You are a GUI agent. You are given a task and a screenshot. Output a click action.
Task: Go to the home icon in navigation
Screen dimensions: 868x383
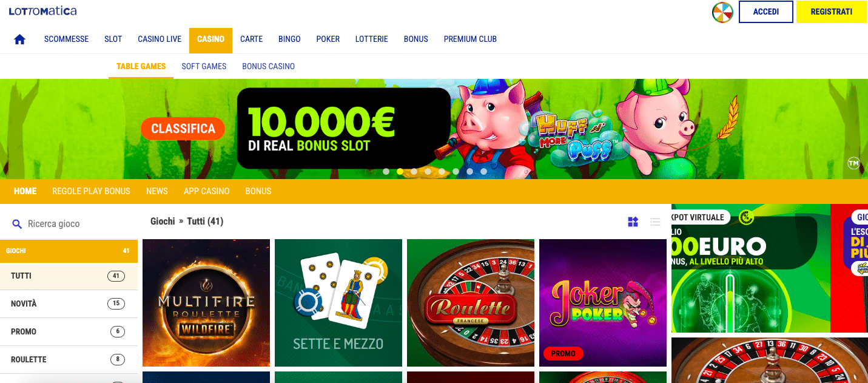coord(19,39)
